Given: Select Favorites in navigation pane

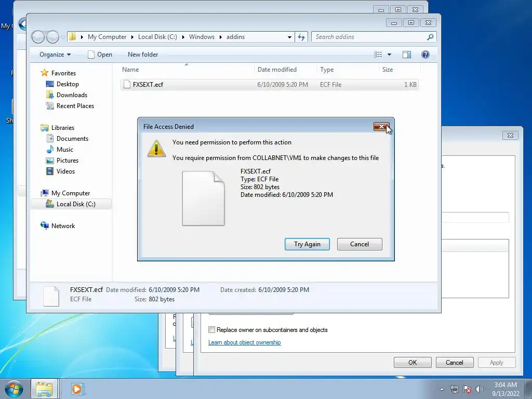Looking at the screenshot, I should 63,73.
